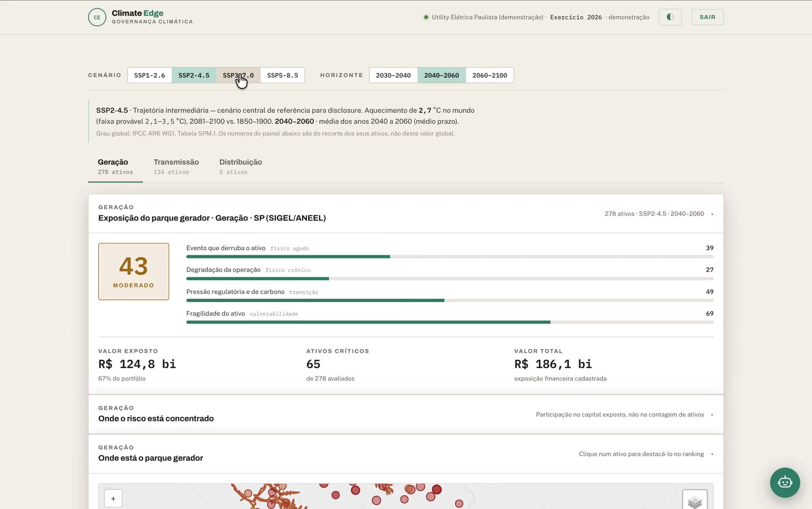This screenshot has width=812, height=509.
Task: Click the Pressão regulatória score 49
Action: [710, 292]
